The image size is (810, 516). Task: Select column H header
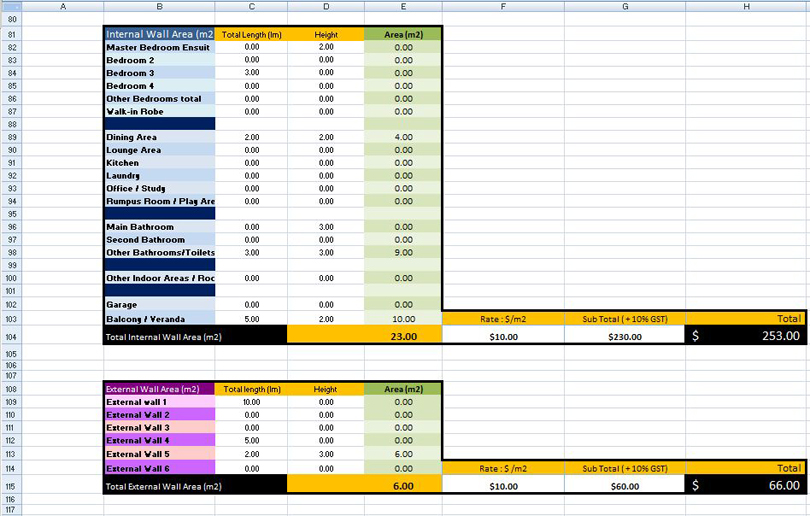click(x=746, y=6)
